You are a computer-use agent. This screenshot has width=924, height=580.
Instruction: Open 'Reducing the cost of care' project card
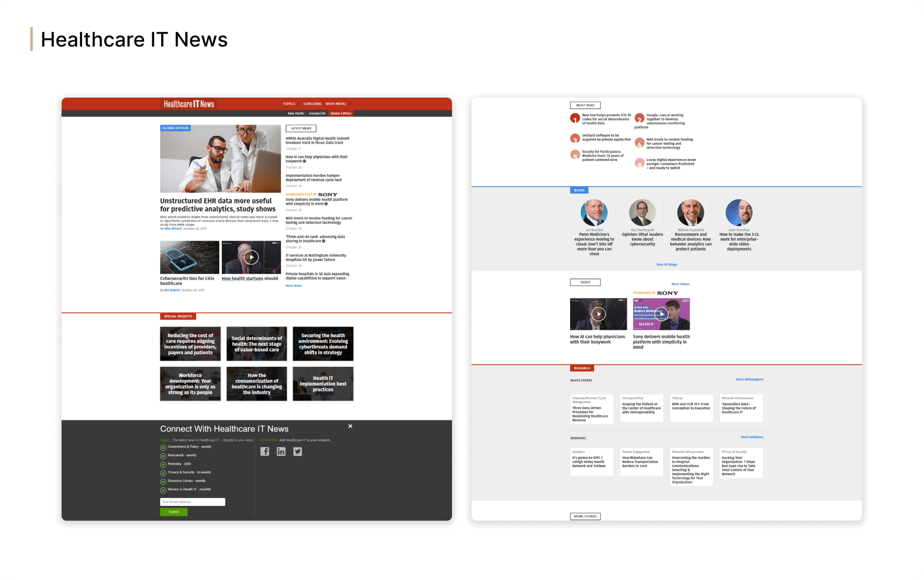point(190,344)
